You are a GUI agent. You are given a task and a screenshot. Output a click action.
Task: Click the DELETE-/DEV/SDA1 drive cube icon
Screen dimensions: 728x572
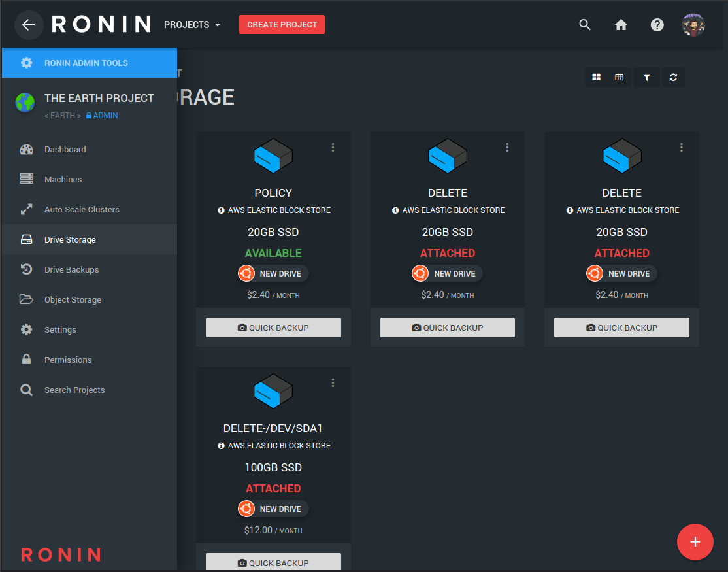coord(273,391)
